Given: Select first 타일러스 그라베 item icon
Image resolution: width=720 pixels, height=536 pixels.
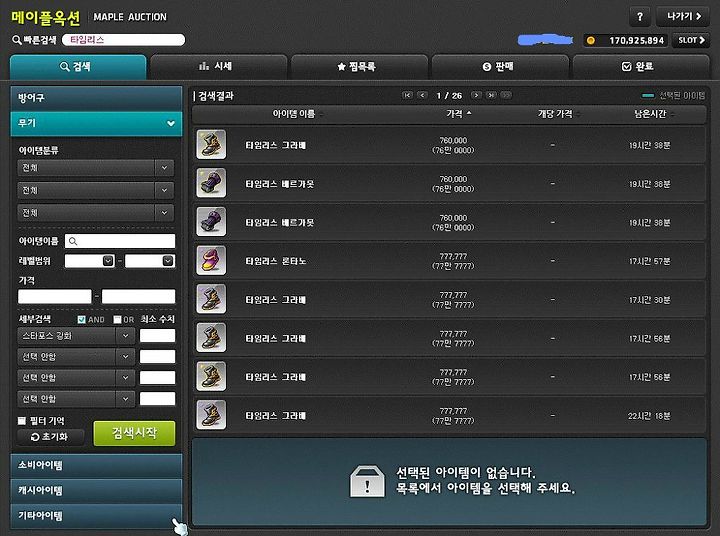Looking at the screenshot, I should pos(211,145).
